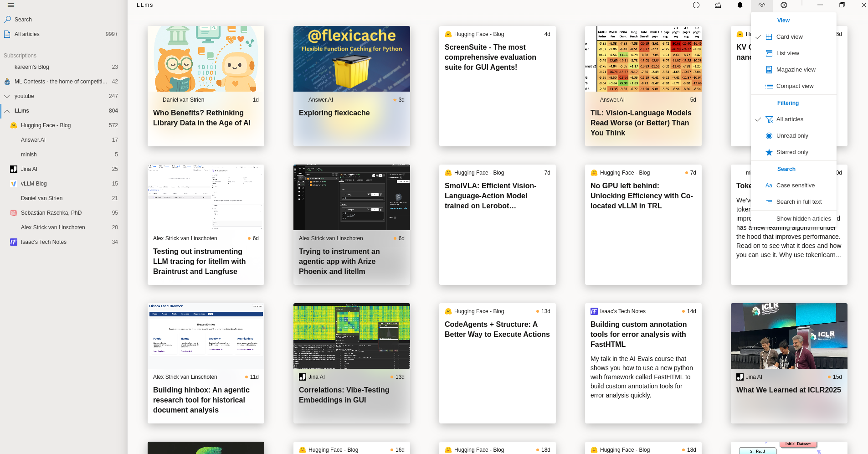Click the notifications bell icon

coord(740,5)
